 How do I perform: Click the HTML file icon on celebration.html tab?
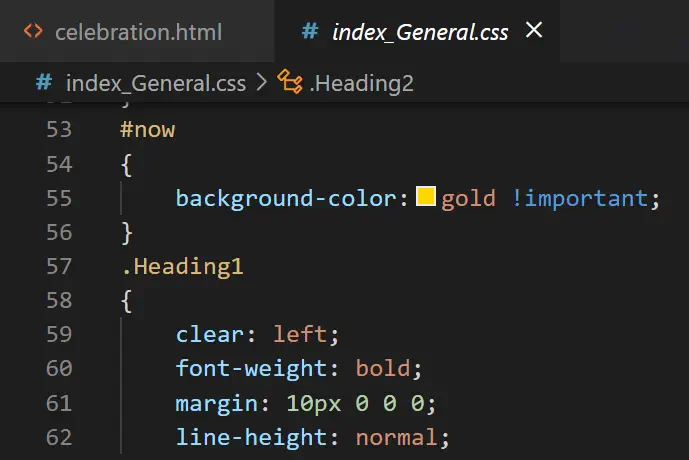(33, 31)
